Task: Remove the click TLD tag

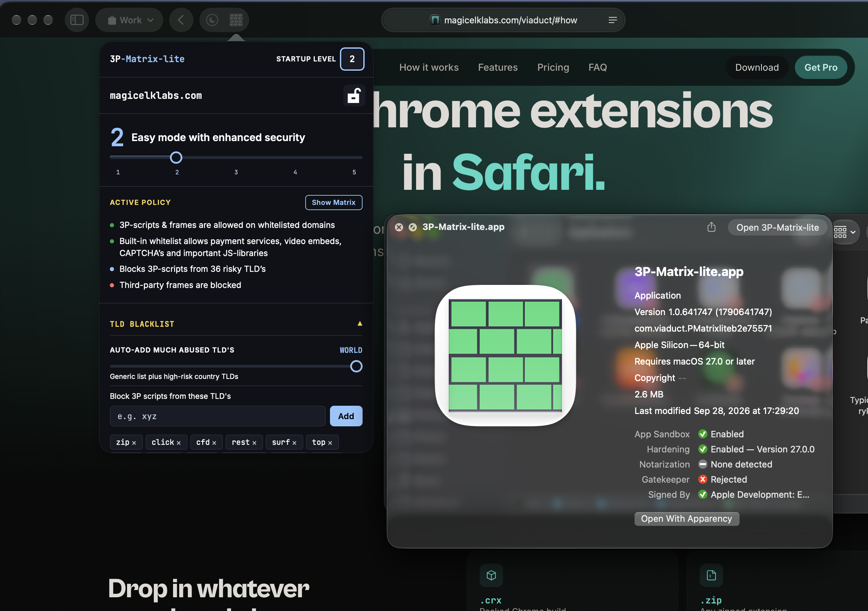Action: pos(179,443)
